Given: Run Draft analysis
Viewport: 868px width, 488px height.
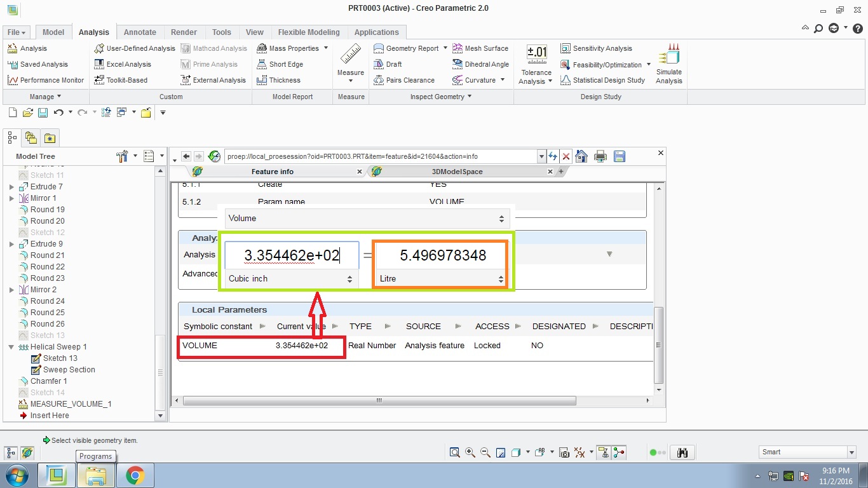Looking at the screenshot, I should click(x=388, y=64).
